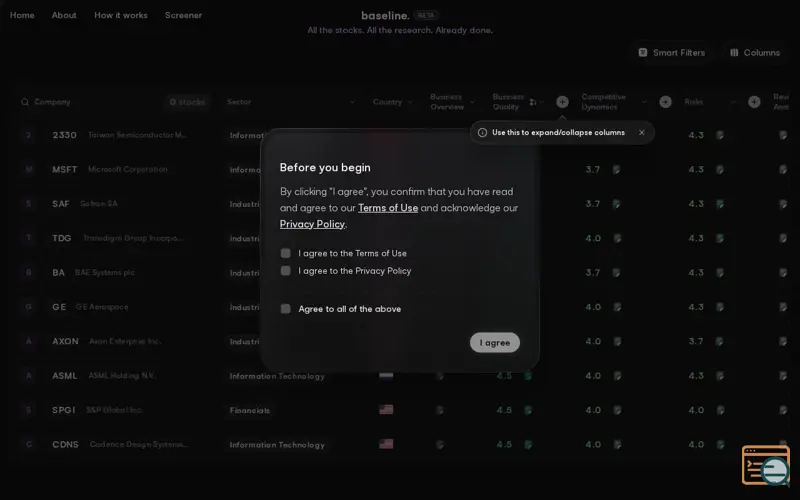Open Competitive Dynamics report icon for SAF
800x500 pixels.
tap(616, 204)
